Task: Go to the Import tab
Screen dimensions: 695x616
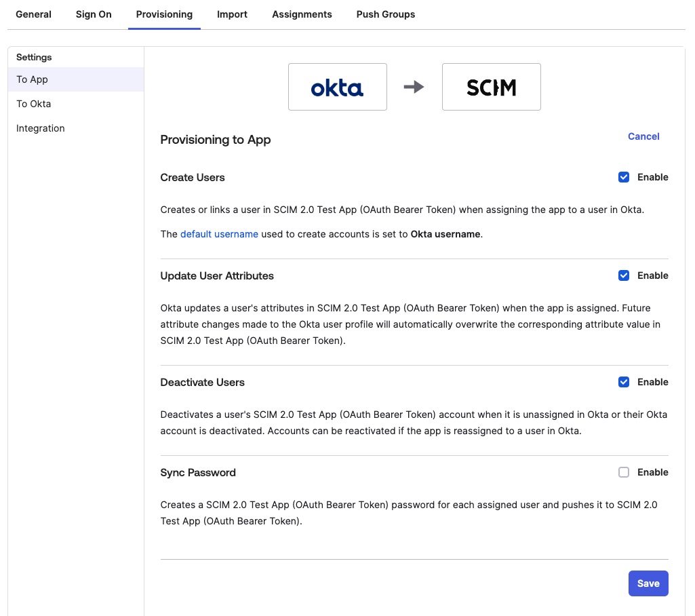Action: click(x=232, y=14)
